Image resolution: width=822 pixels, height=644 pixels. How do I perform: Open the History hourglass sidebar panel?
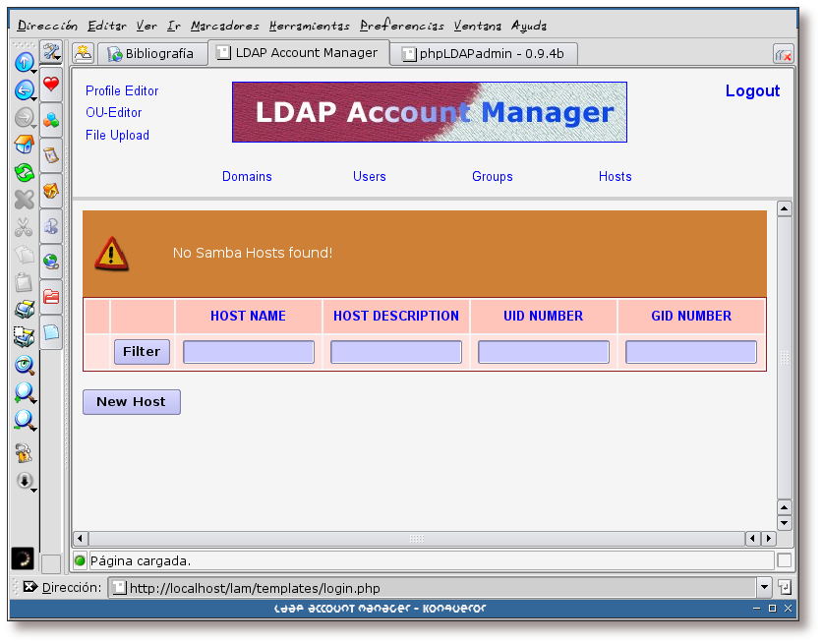51,154
